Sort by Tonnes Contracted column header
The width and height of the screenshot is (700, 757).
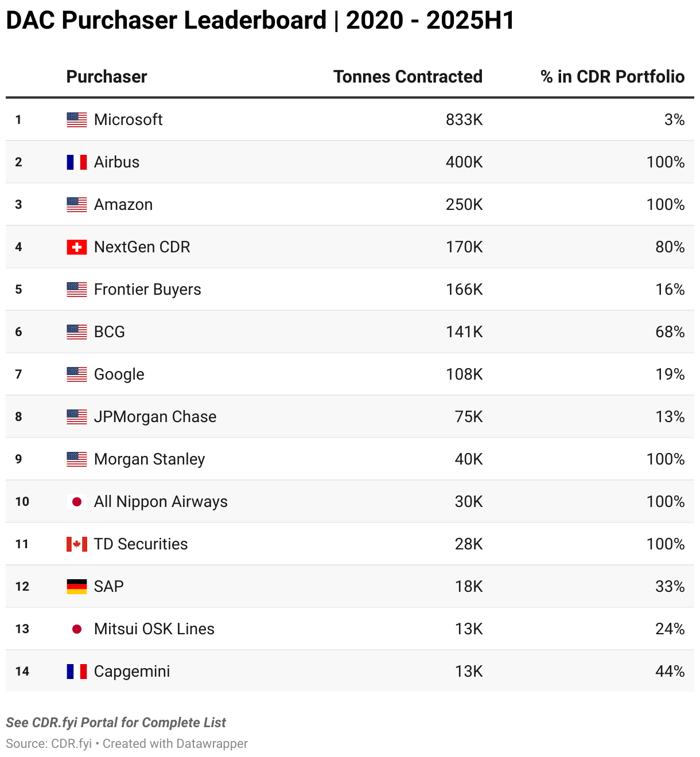407,77
